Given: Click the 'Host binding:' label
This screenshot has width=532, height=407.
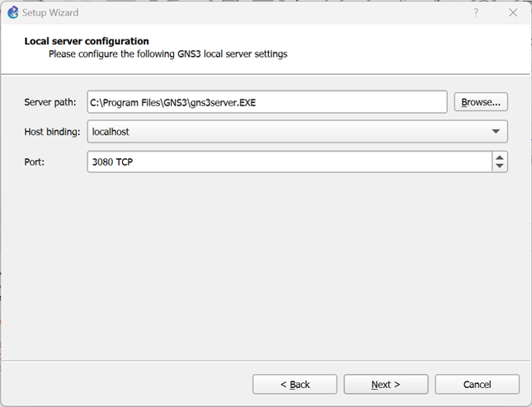Looking at the screenshot, I should (x=52, y=132).
